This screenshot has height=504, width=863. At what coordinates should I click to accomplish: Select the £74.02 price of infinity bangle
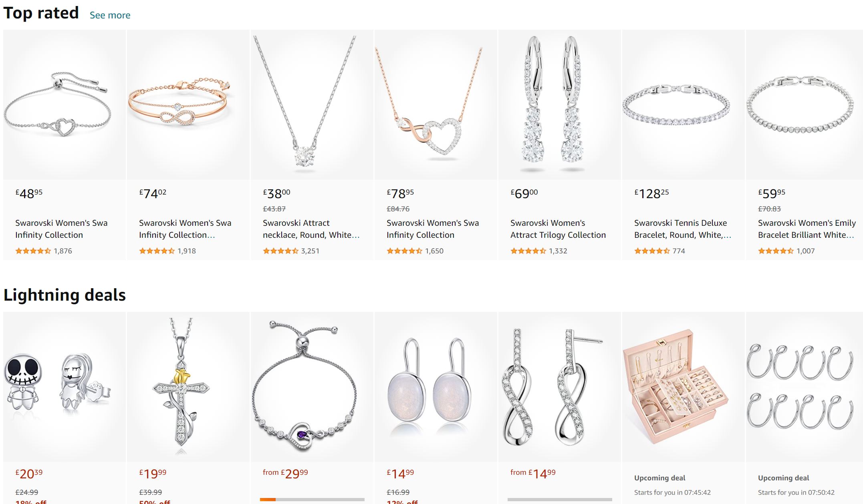pyautogui.click(x=153, y=193)
